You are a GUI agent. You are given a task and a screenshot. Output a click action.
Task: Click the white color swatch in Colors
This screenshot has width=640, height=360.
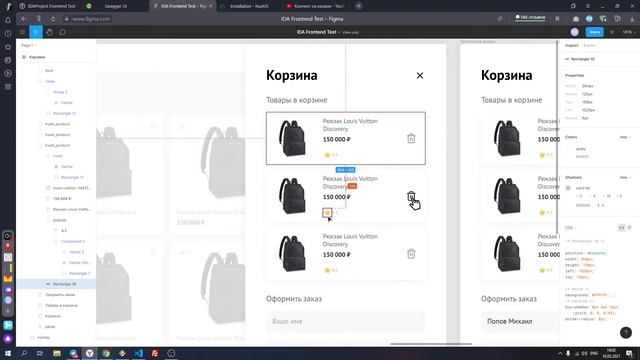click(x=569, y=149)
